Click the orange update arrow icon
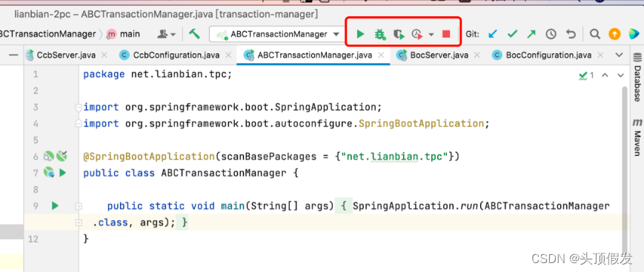 [x=614, y=34]
